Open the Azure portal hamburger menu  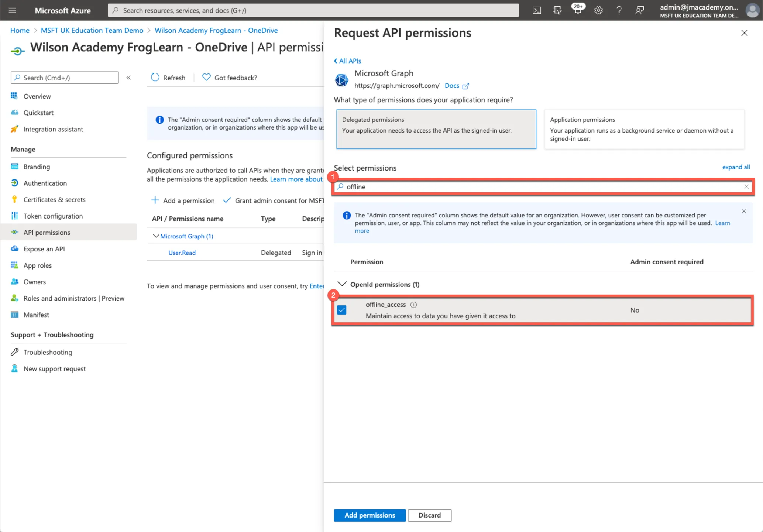tap(12, 10)
